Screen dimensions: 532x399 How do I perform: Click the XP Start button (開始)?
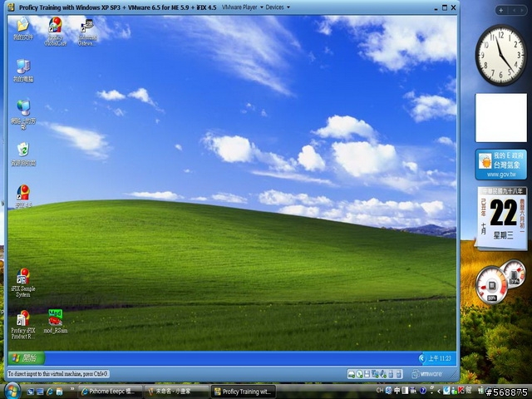[26, 358]
